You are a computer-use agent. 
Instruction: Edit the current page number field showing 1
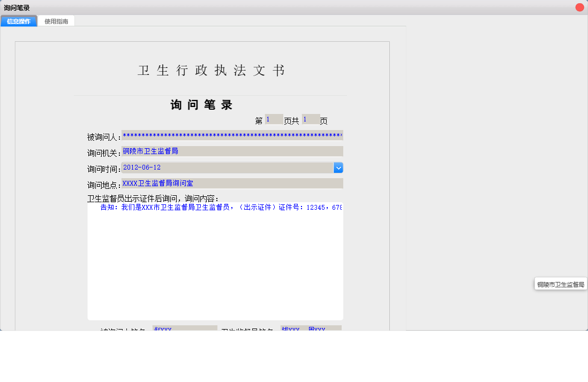pos(274,118)
